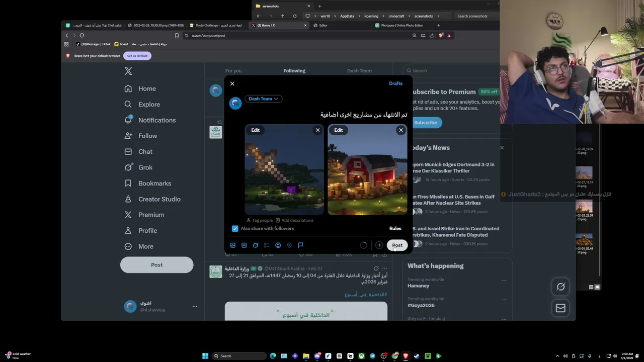Open the Follow page in the sidebar

(x=141, y=136)
